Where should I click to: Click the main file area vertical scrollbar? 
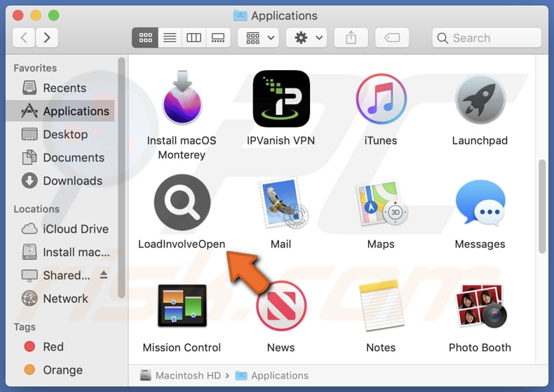(x=542, y=207)
